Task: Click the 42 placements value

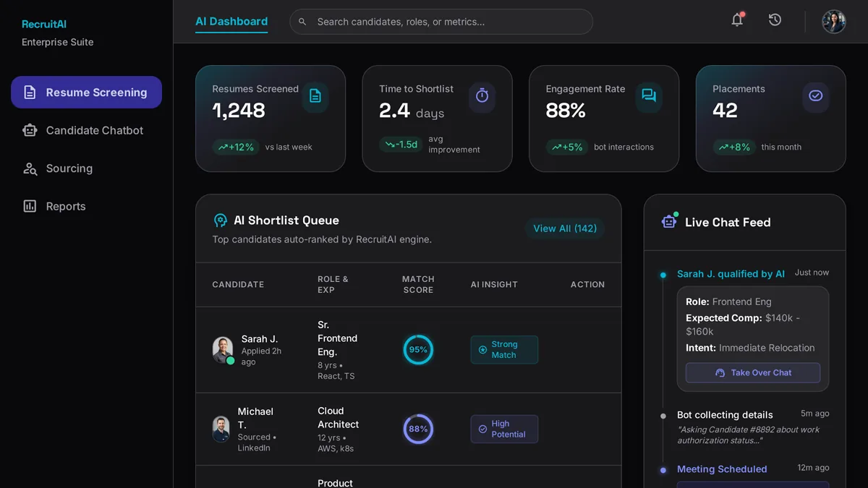Action: (725, 111)
